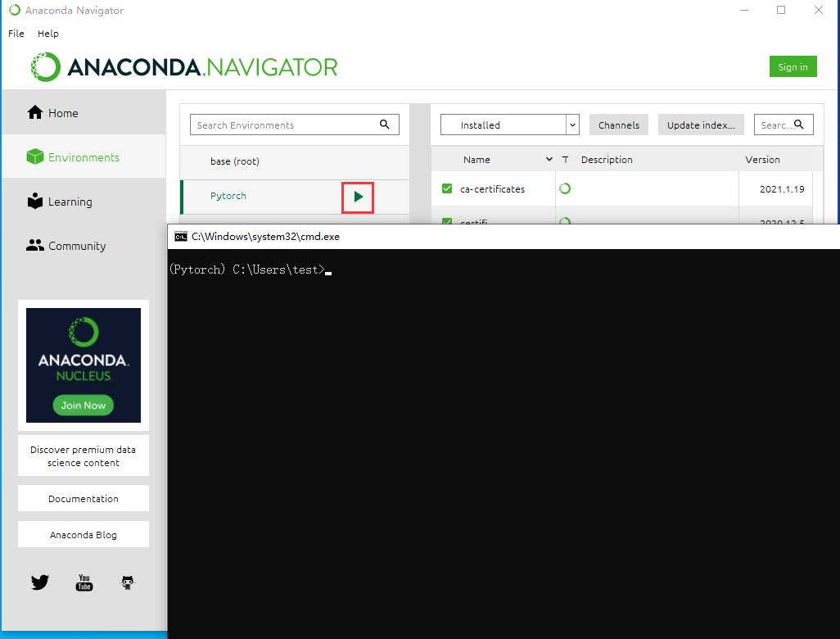Open Anaconda Twitter page
Screen dimensions: 840x639
point(39,582)
